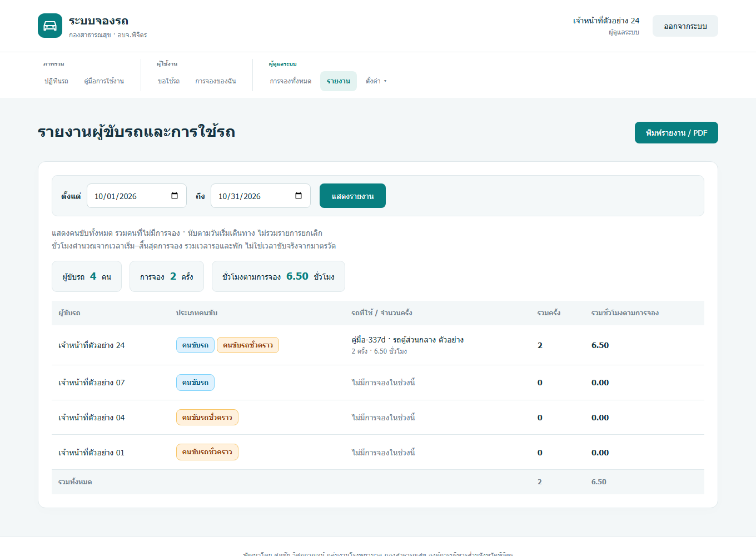The width and height of the screenshot is (756, 556).
Task: Click vehicle text คู่มือ-337d รถตู้ส่วนกลาง
Action: click(407, 340)
